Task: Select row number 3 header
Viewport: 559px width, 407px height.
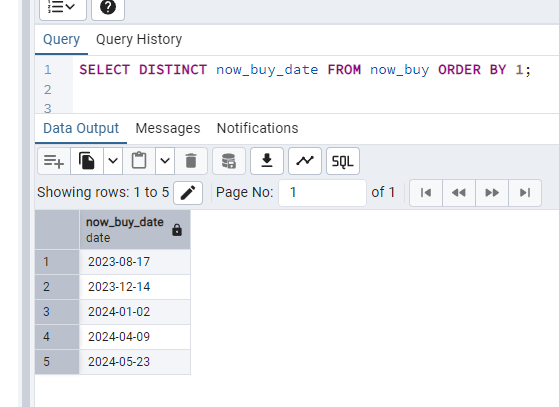Action: click(57, 312)
